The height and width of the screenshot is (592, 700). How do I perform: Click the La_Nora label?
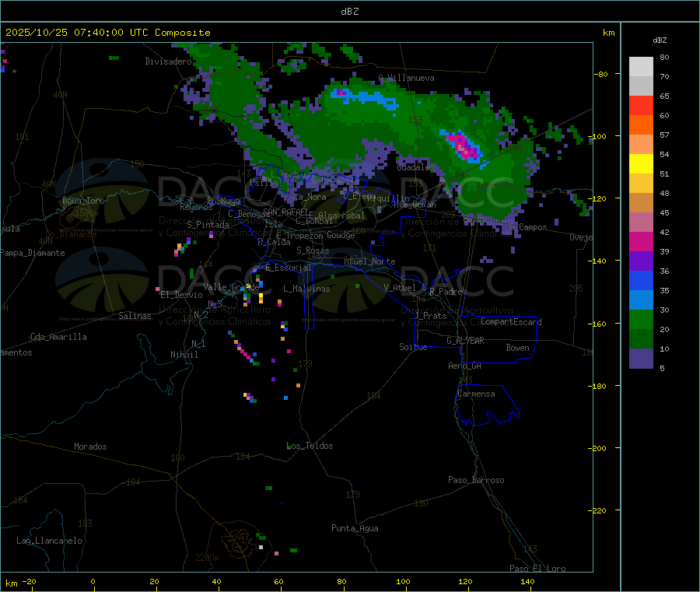310,197
